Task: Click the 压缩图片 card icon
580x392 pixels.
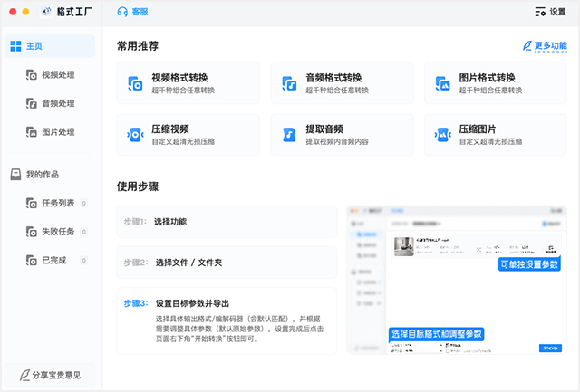Action: pyautogui.click(x=443, y=135)
